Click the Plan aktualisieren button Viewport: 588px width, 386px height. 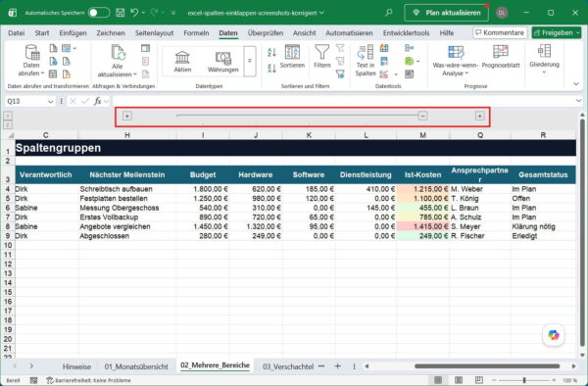point(447,13)
